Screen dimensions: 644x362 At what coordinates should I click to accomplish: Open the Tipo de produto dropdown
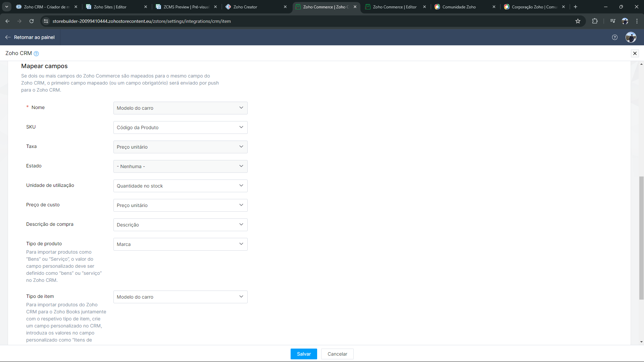click(181, 244)
